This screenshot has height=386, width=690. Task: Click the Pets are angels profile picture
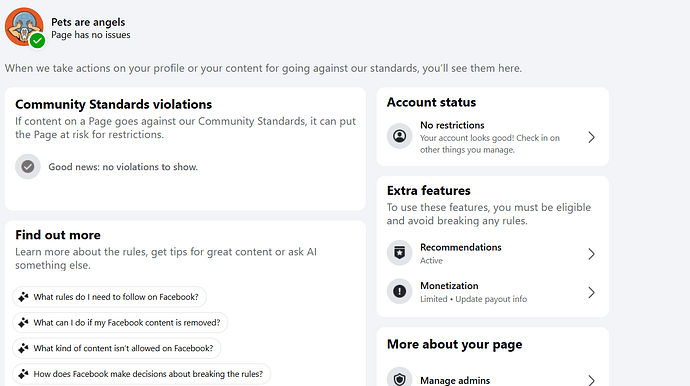pyautogui.click(x=24, y=27)
